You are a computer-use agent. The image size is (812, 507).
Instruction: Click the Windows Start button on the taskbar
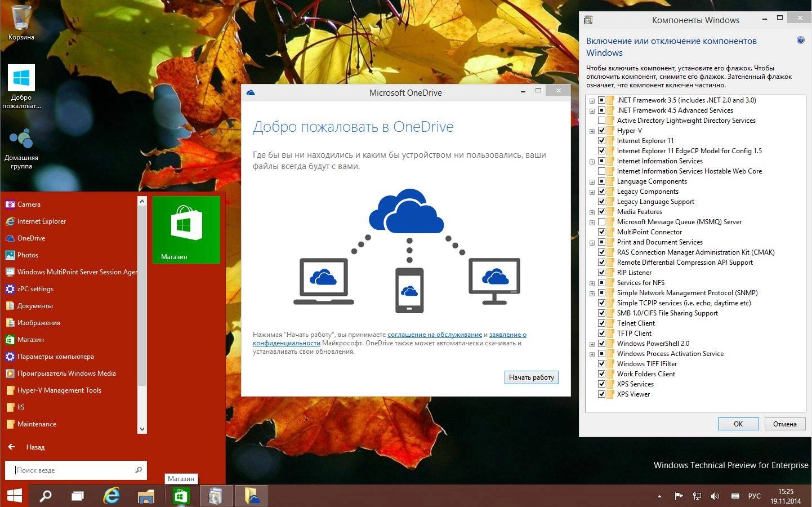(15, 496)
